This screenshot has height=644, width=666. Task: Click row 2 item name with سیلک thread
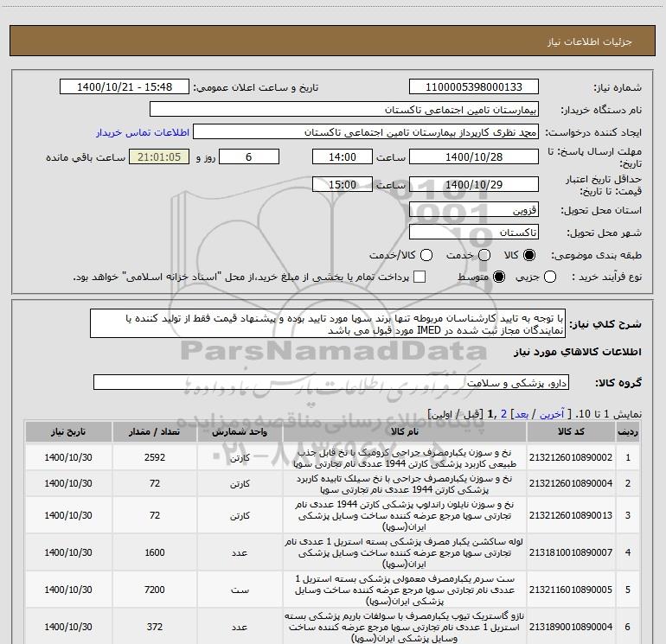[x=405, y=484]
